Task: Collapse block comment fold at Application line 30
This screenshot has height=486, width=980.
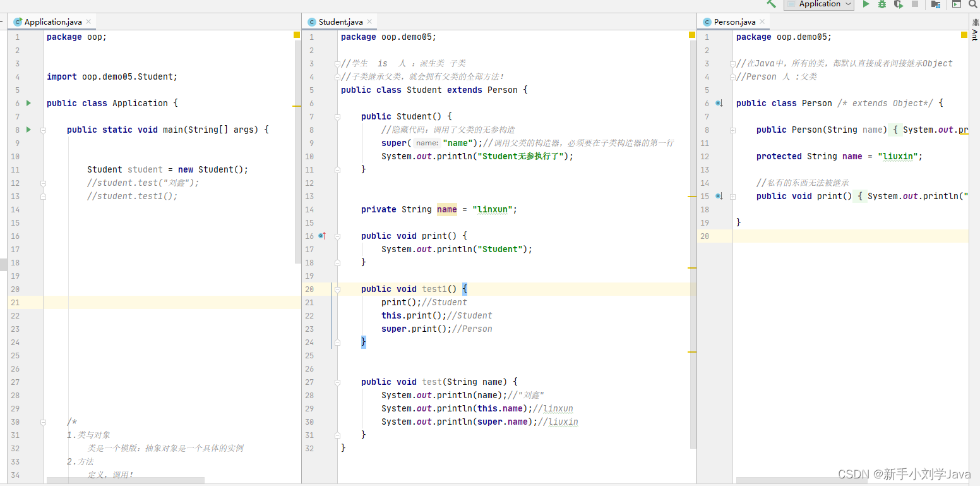Action: tap(44, 422)
